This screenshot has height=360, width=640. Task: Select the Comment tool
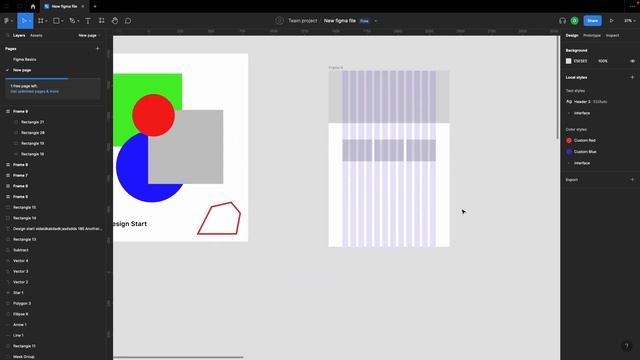click(x=128, y=21)
